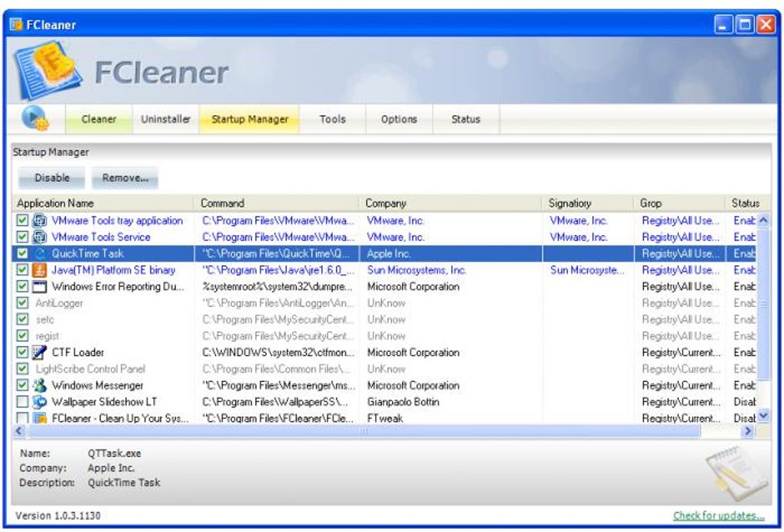Uncheck the CTF Loader checkbox
Viewport: 784px width, 532px height.
pos(22,353)
